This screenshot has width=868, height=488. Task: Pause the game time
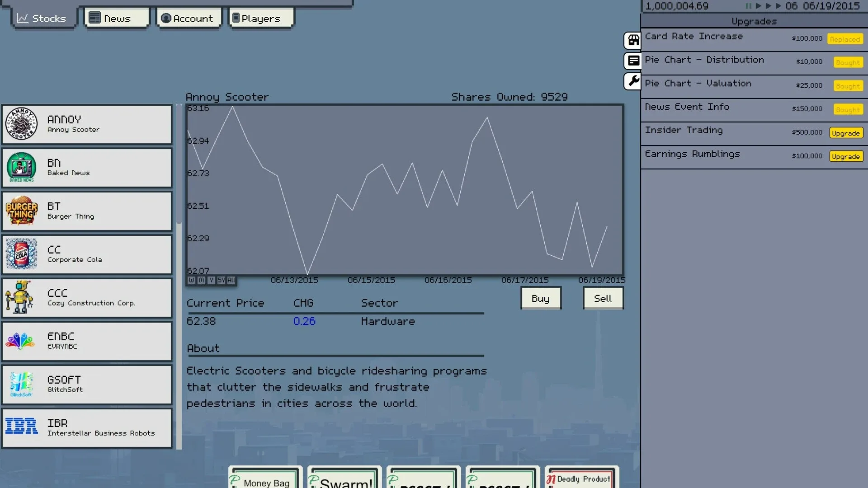(748, 6)
